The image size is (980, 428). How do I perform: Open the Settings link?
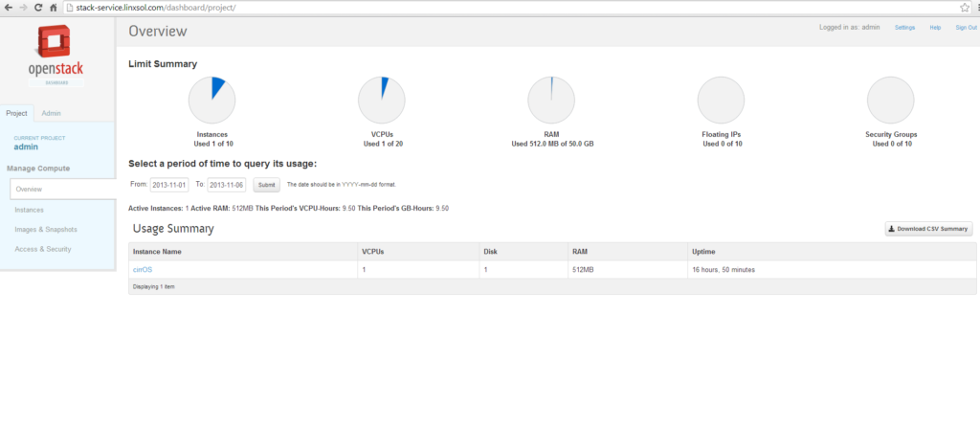[x=905, y=28]
